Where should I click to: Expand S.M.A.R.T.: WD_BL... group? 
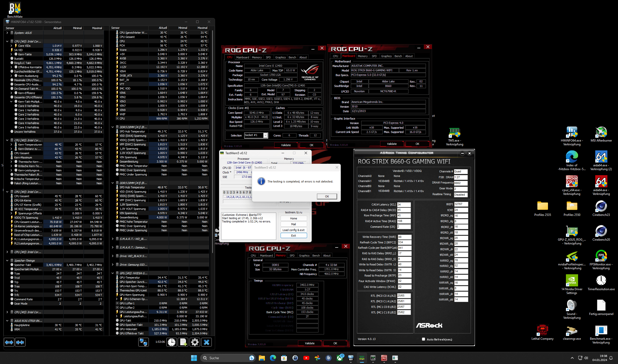pos(113,239)
